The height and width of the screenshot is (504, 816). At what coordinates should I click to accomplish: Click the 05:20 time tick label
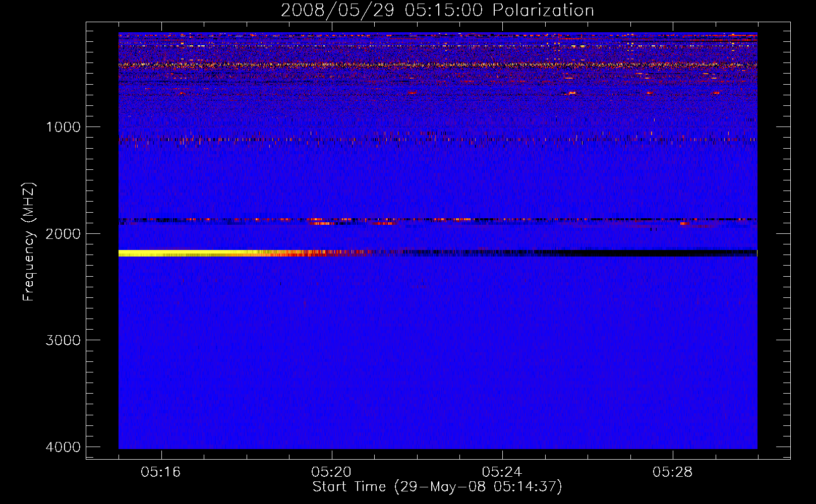pyautogui.click(x=332, y=472)
